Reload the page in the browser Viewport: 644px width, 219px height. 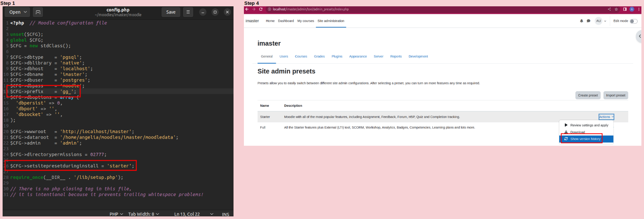point(261,9)
